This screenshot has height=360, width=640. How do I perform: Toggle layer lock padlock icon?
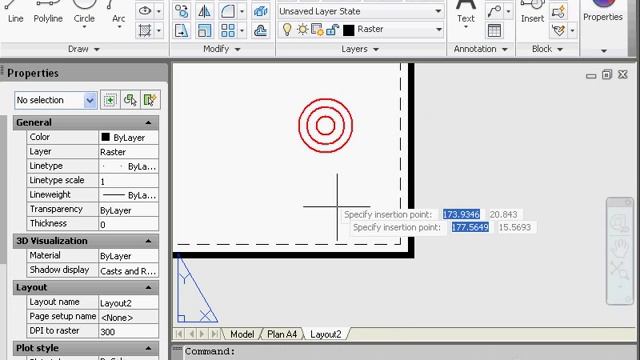click(333, 29)
